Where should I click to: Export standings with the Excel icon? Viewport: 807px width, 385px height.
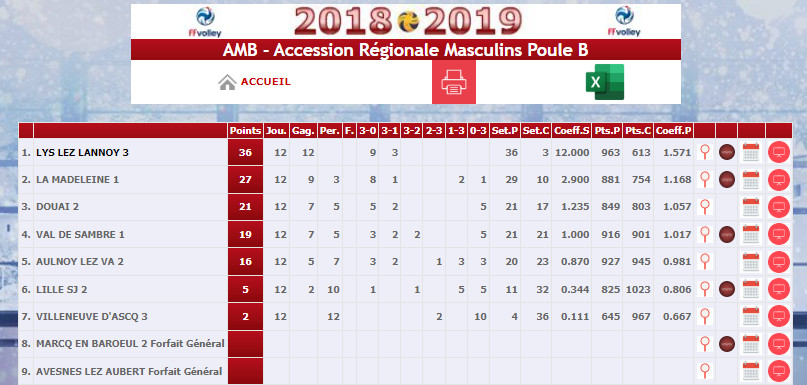coord(604,82)
